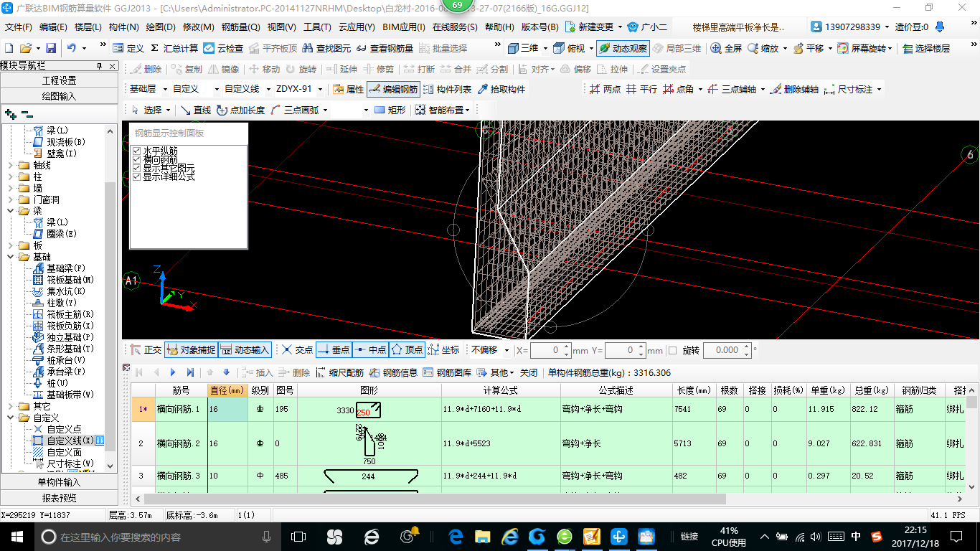The image size is (980, 551).
Task: Toggle 正交 orthogonal mode
Action: click(146, 350)
